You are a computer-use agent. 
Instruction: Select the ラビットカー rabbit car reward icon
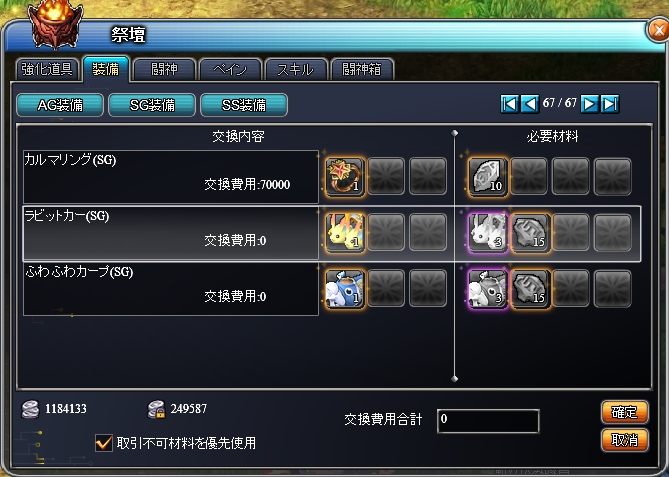click(x=345, y=233)
